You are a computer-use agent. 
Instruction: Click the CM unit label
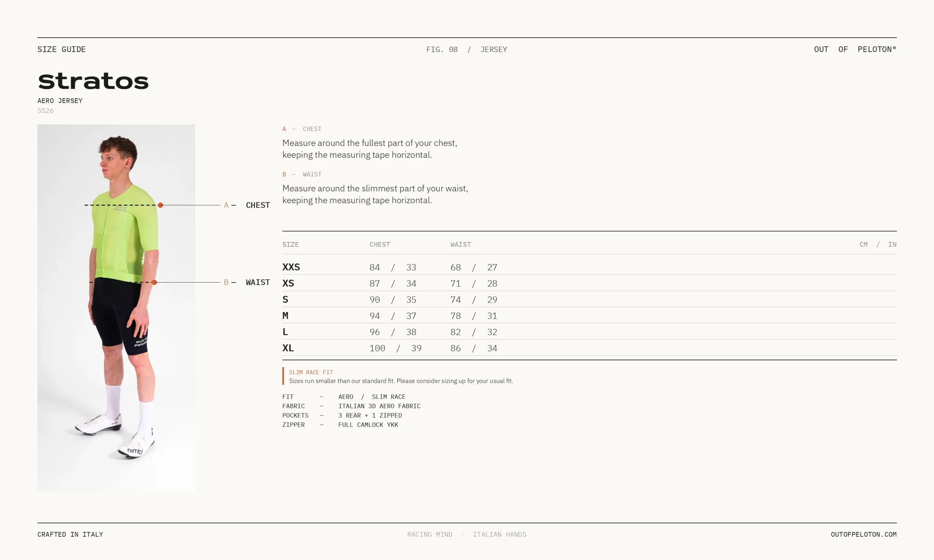(863, 245)
